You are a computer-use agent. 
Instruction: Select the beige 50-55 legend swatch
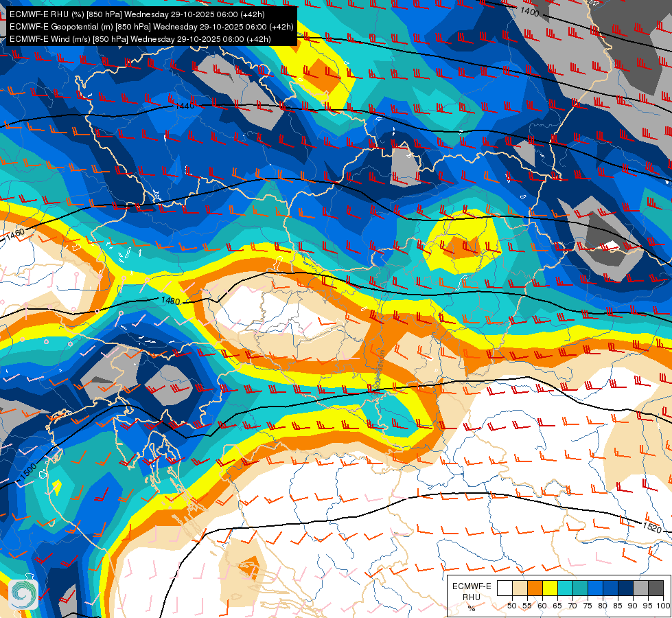pyautogui.click(x=520, y=588)
